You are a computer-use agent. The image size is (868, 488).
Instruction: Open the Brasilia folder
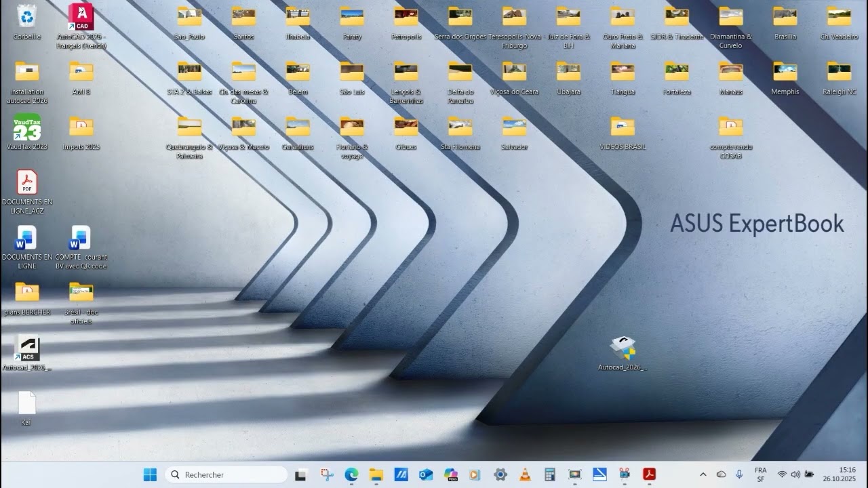pos(785,22)
